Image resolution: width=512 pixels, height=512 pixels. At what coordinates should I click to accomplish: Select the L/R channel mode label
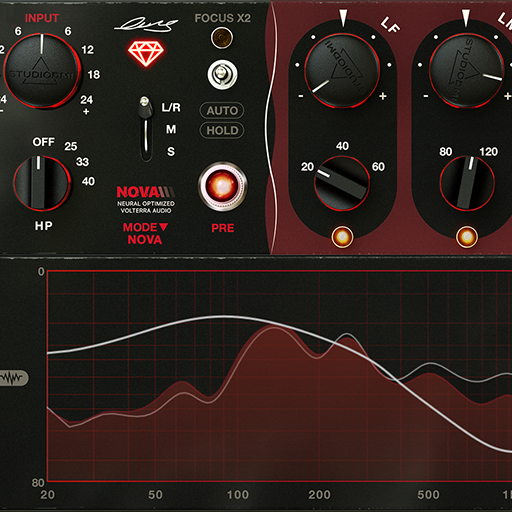click(171, 107)
